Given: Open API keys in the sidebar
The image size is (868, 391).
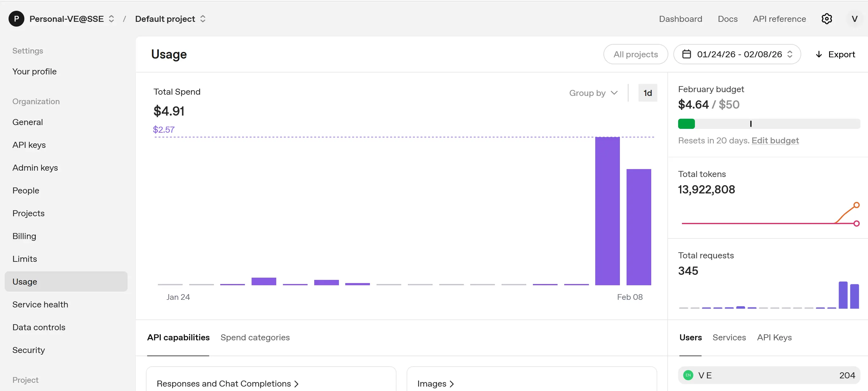Looking at the screenshot, I should 29,145.
